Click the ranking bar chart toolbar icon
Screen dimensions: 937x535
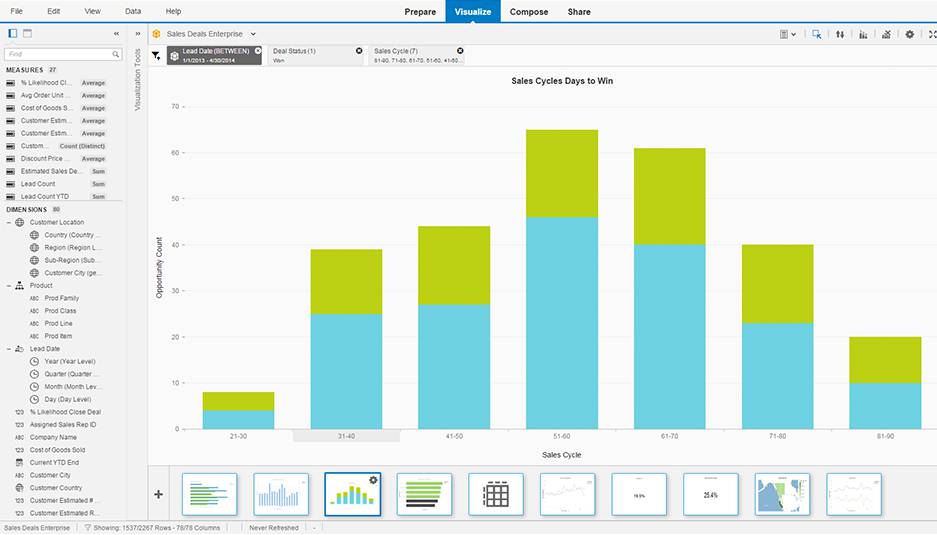(863, 34)
